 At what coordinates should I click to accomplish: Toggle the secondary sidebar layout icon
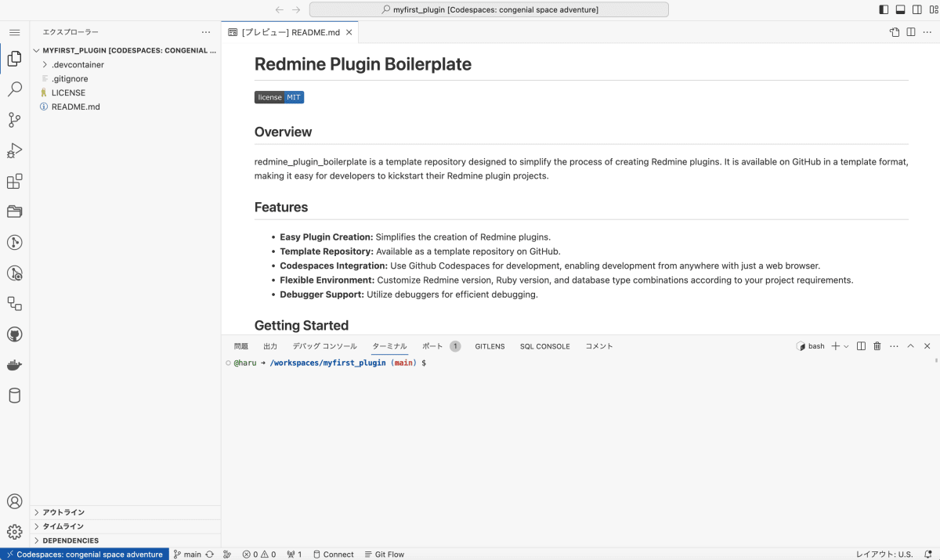tap(916, 9)
